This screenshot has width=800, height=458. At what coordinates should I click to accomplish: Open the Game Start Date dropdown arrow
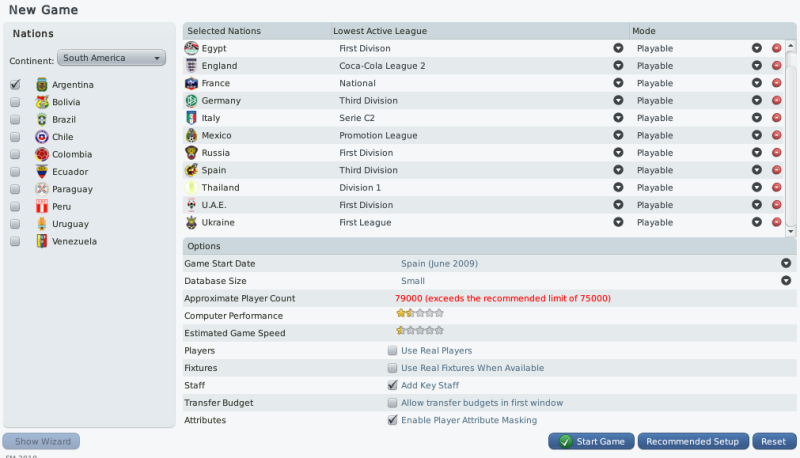pyautogui.click(x=786, y=263)
